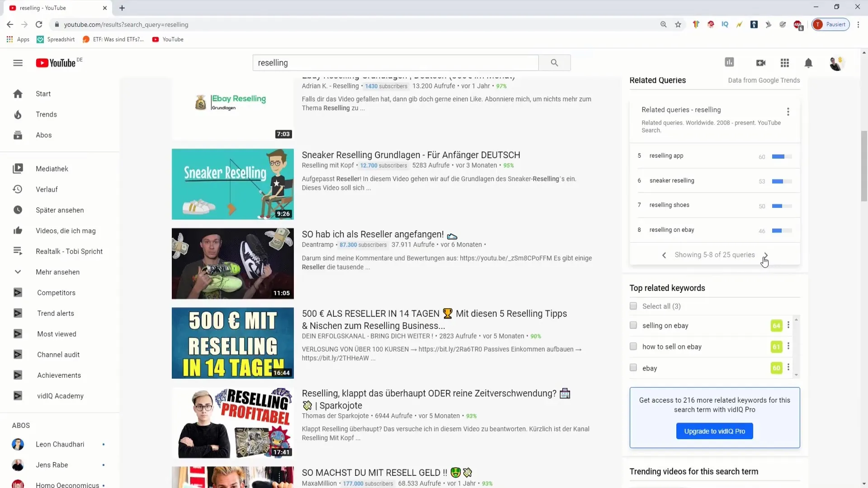The height and width of the screenshot is (488, 868).
Task: Open Deantramp channel link
Action: pos(317,244)
